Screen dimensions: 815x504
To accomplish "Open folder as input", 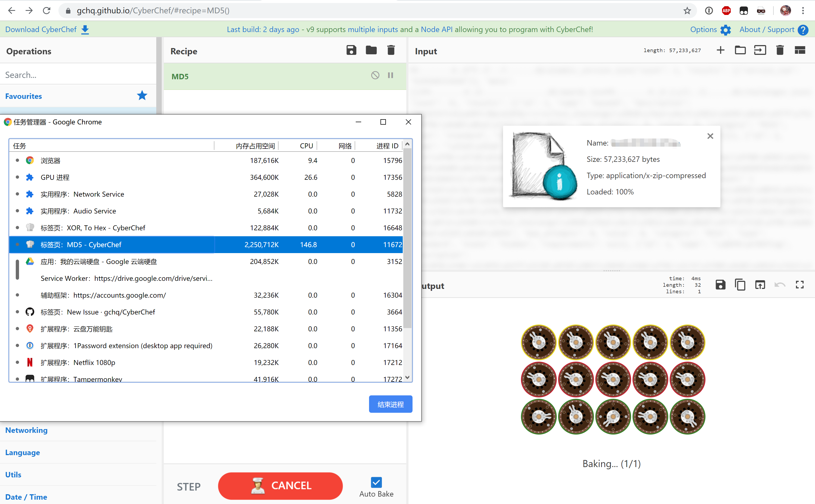I will pos(740,50).
